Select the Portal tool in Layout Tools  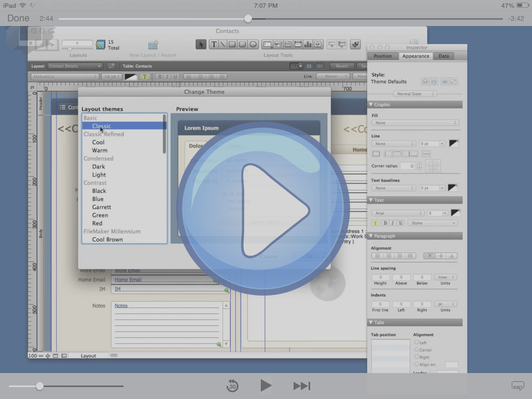[x=298, y=45]
